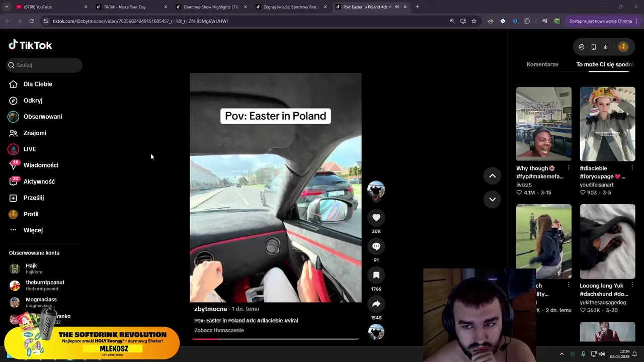644x362 pixels.
Task: Open the browser tab search dropdown
Action: coord(7,7)
